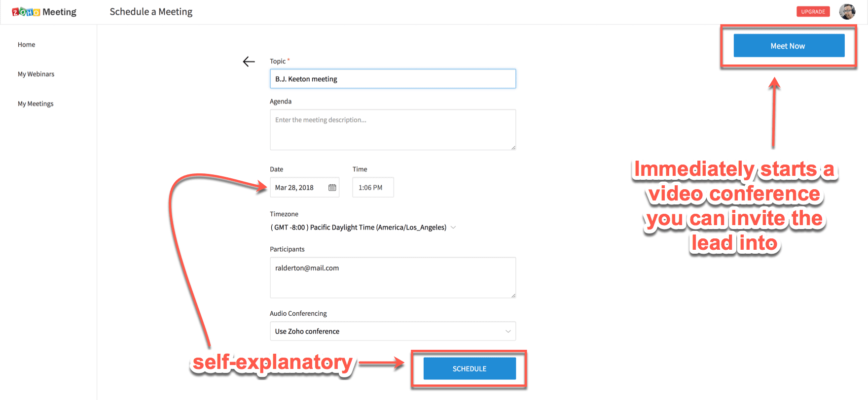
Task: Open the Time picker field
Action: [x=373, y=188]
